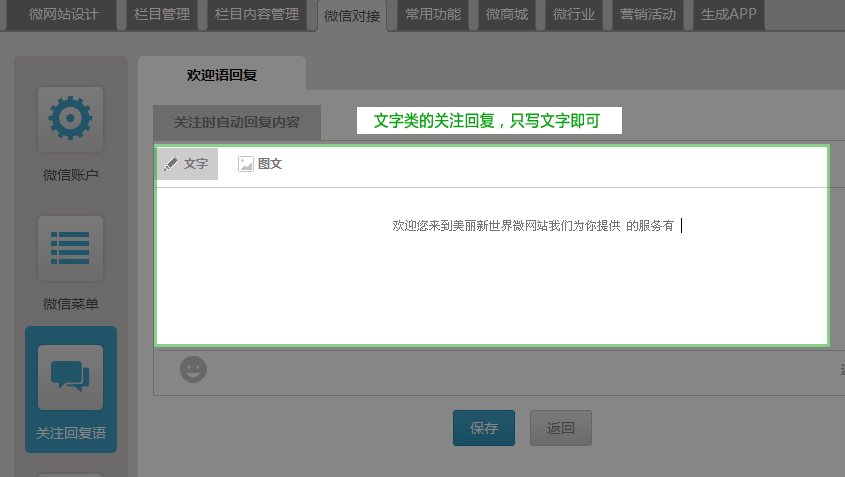Click the pencil icon for 文字 mode
The height and width of the screenshot is (477, 845).
pos(171,164)
